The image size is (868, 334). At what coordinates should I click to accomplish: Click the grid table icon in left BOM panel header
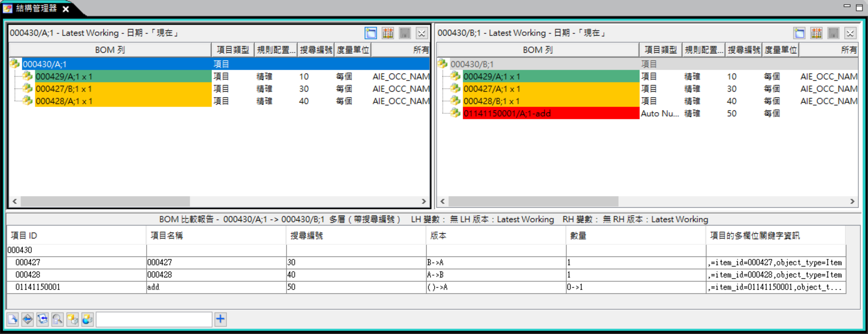tap(388, 33)
